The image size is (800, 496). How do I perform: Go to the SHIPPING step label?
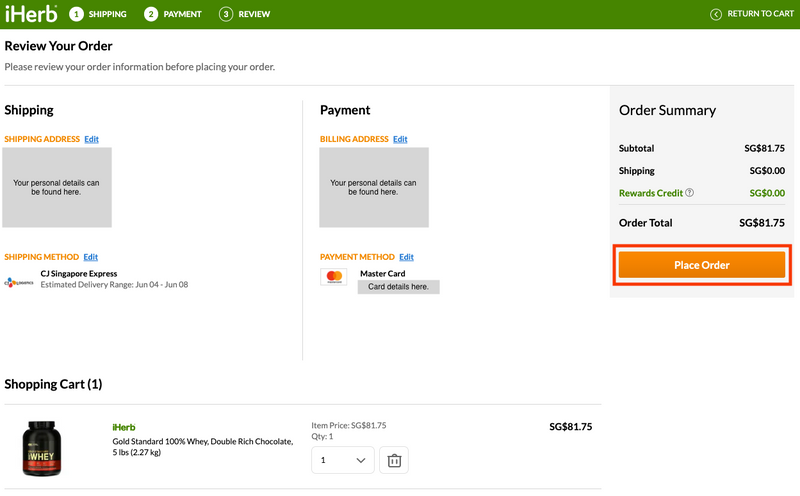pos(108,14)
